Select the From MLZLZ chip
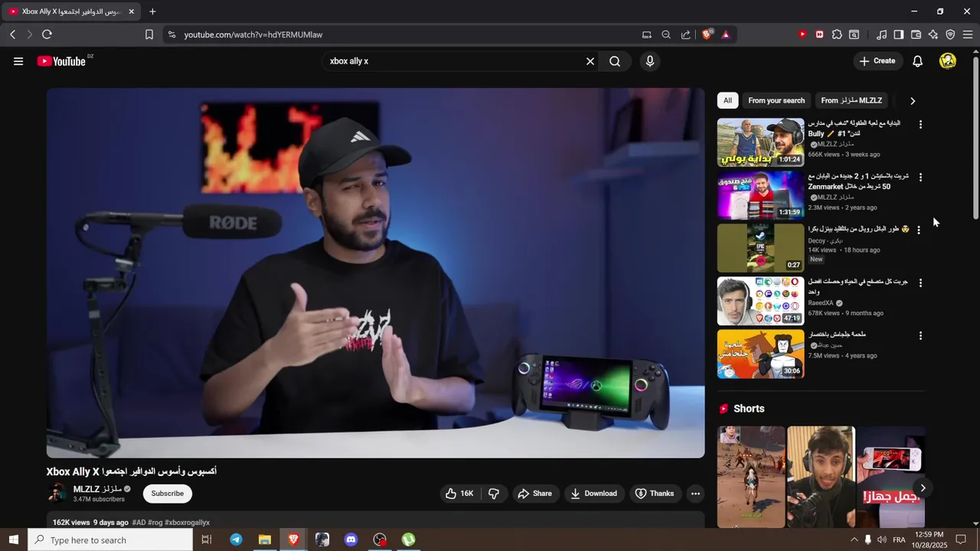Screen dimensions: 980x551 851,100
